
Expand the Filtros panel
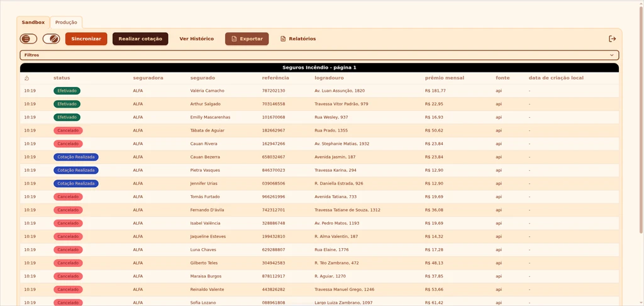coord(319,55)
